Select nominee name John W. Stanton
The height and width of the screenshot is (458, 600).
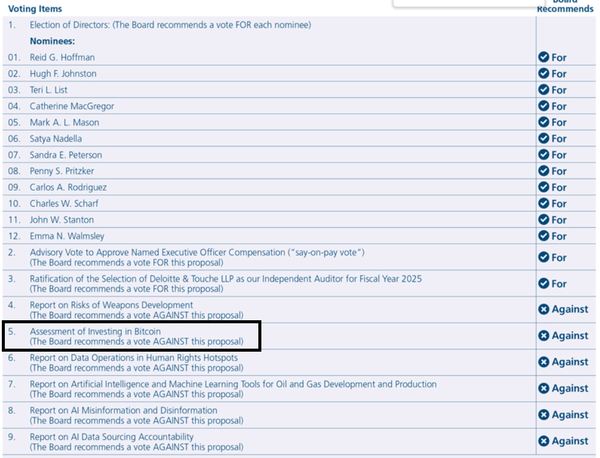[x=62, y=220]
